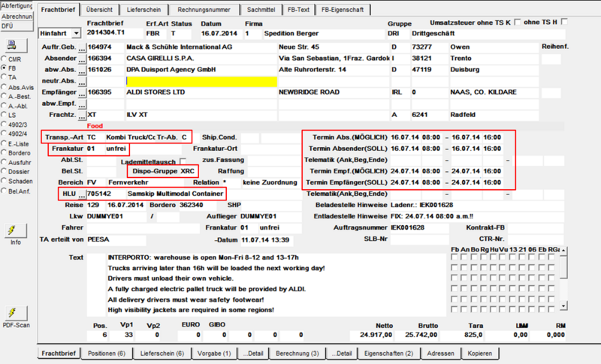This screenshot has height=364, width=601.
Task: Toggle the Lademitteltausch checkbox
Action: tap(183, 161)
